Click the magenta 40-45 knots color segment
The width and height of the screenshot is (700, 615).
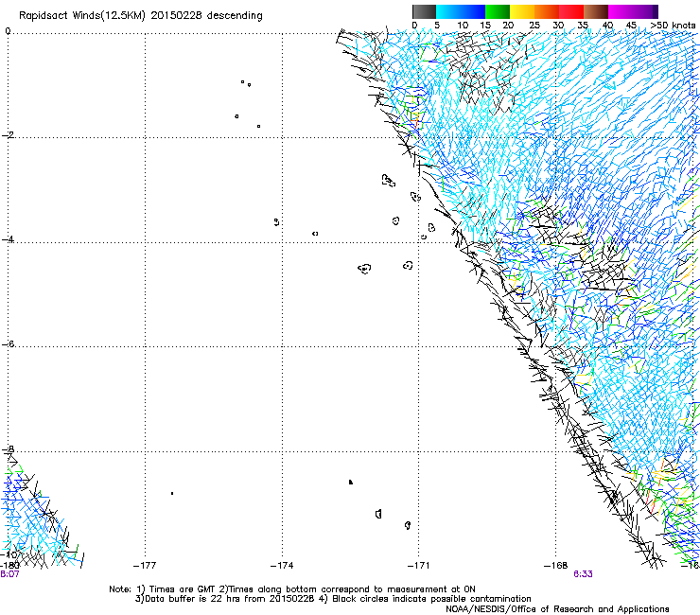(621, 11)
